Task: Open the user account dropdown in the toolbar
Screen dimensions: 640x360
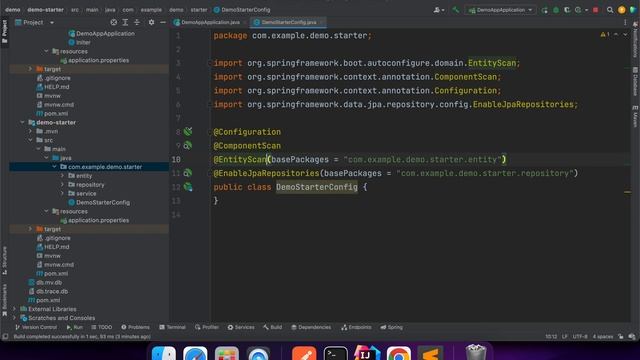Action: tap(439, 10)
